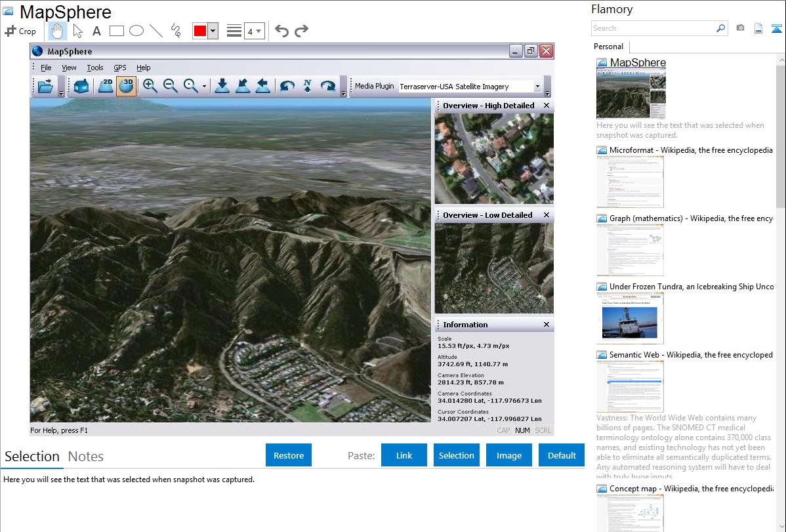Undo the last annotation
The height and width of the screenshot is (532, 786).
pyautogui.click(x=281, y=31)
